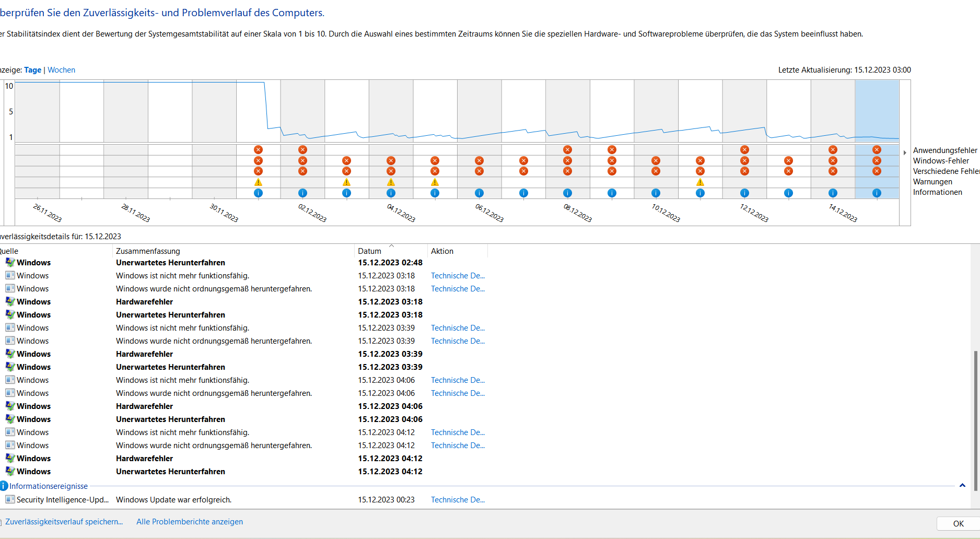
Task: Click the blue info icon beside Informationsereignisse
Action: point(4,486)
